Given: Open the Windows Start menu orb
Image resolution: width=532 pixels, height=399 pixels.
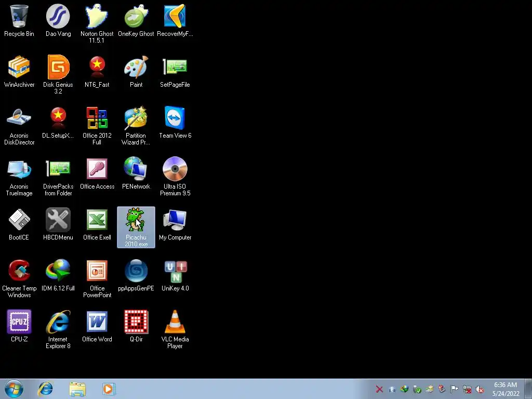Looking at the screenshot, I should 14,389.
